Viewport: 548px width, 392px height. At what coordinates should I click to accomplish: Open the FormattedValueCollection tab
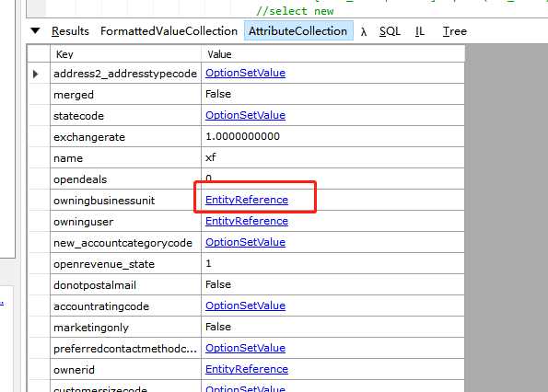pyautogui.click(x=169, y=31)
